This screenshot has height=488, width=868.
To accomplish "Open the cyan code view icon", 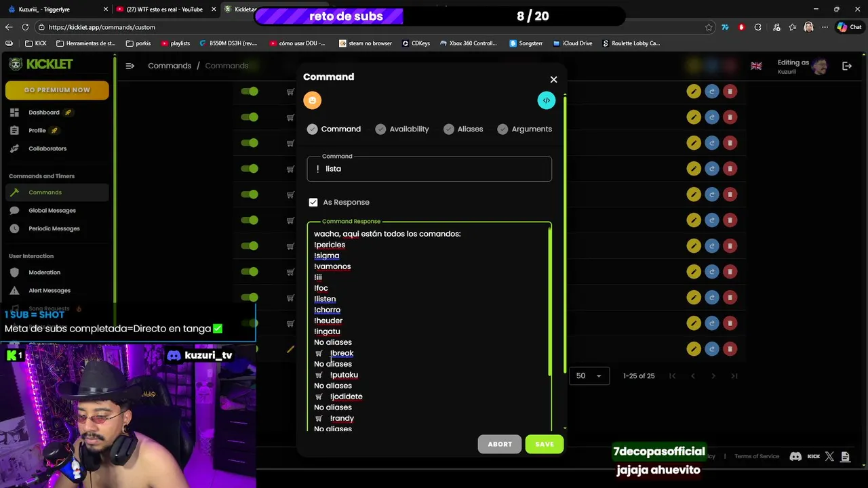I will (x=546, y=100).
